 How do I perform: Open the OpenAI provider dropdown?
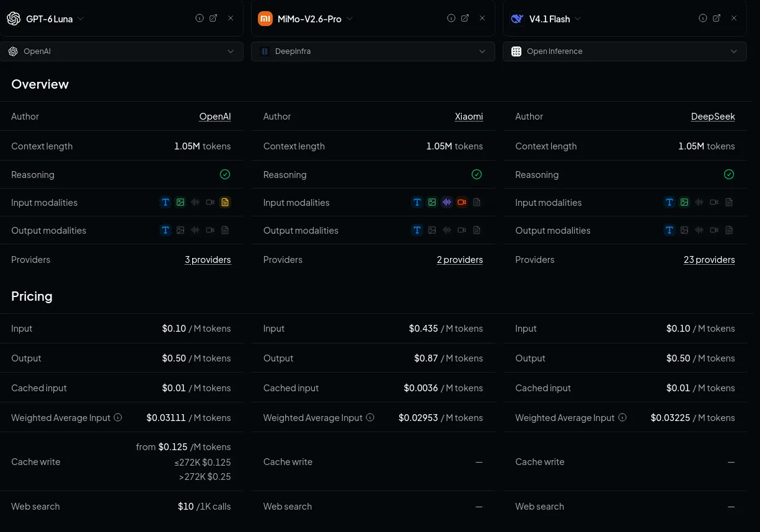[x=122, y=51]
